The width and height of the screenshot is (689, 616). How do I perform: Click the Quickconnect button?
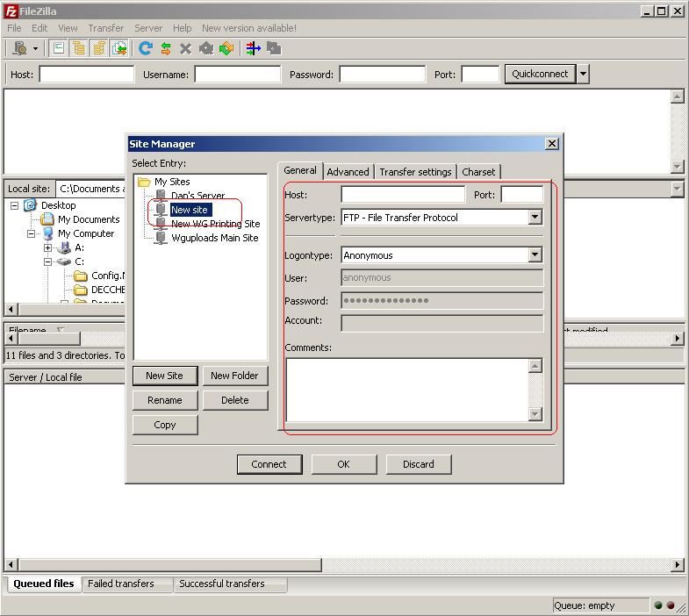point(540,74)
